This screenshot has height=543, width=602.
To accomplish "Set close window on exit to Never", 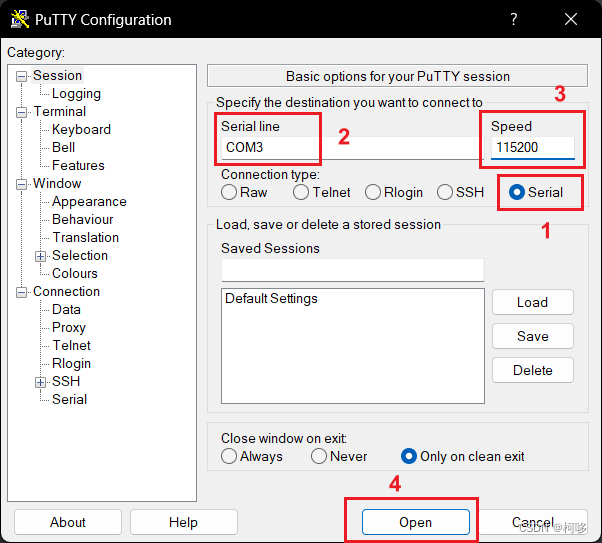I will (339, 456).
